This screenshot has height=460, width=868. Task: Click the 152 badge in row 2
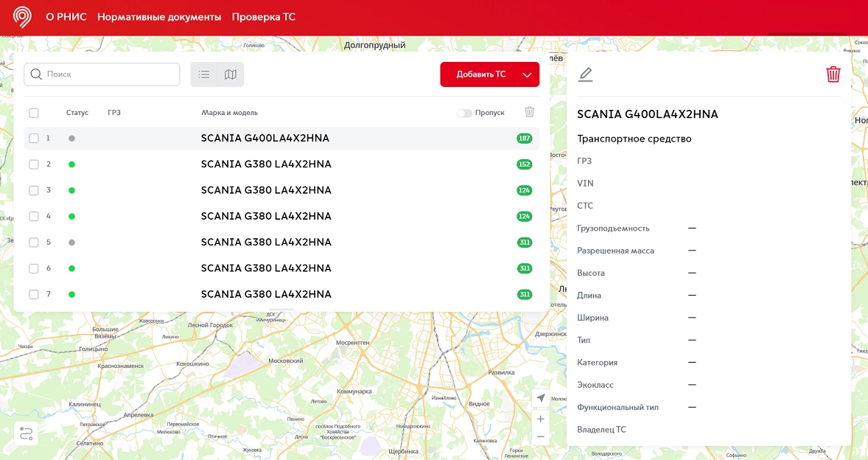coord(524,164)
